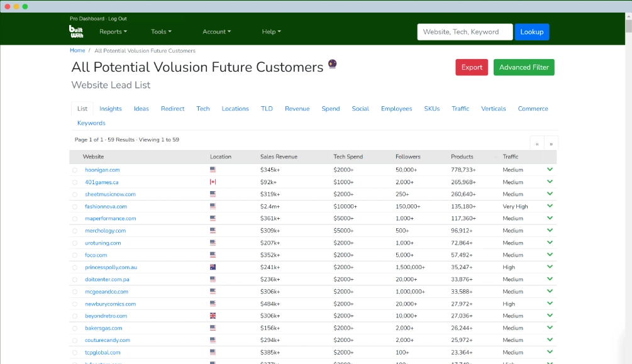
Task: Click the crystal ball icon beside title
Action: tap(332, 64)
